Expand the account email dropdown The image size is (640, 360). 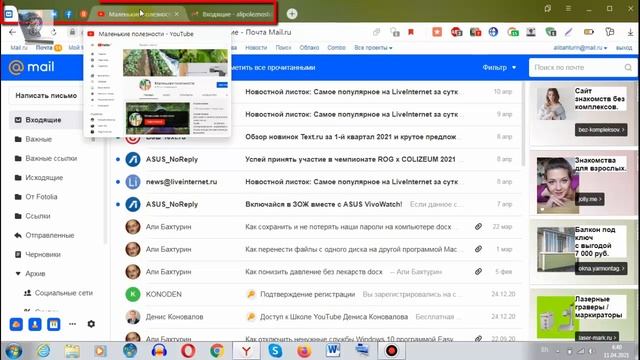[580, 48]
